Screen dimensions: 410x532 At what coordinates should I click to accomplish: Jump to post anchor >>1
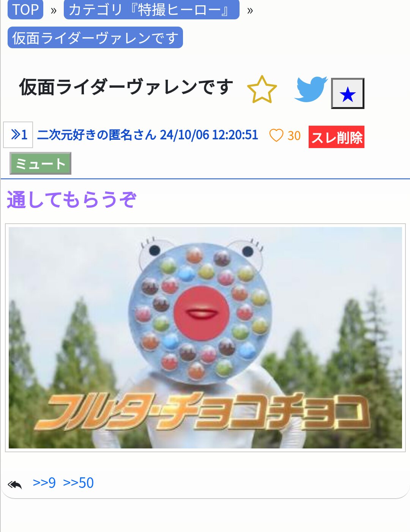(x=18, y=135)
